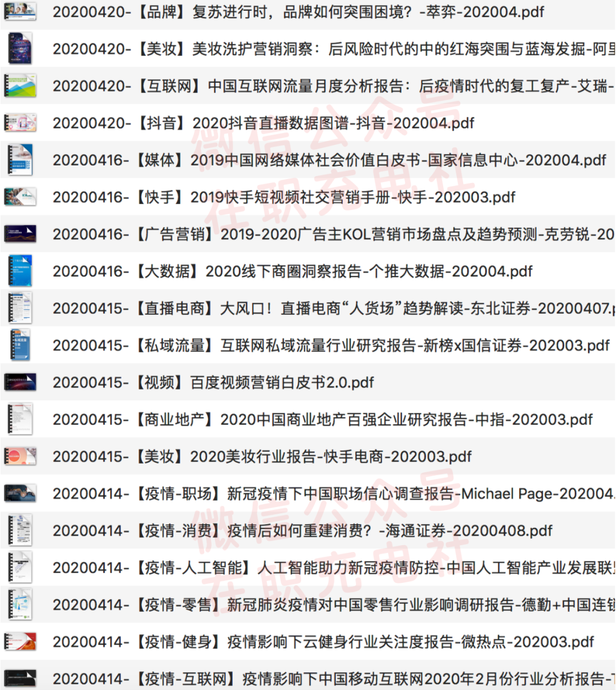Click the thumbnail for 【疫情-零售】新冠肺炎疫情对中国零售行业影响
Viewport: 616px width, 690px height.
20,604
